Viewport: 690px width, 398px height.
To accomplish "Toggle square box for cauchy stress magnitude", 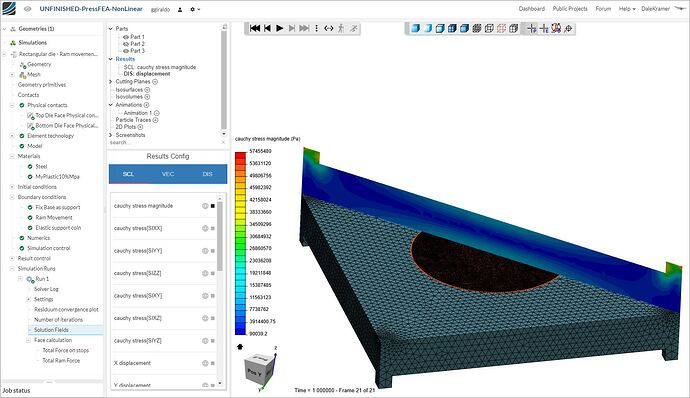I will click(x=213, y=206).
